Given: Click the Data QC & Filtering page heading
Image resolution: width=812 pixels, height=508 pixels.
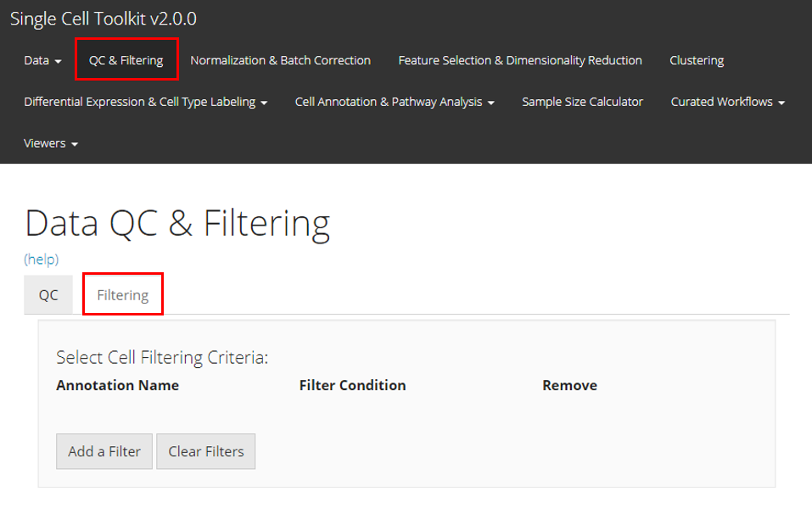Looking at the screenshot, I should (x=177, y=223).
